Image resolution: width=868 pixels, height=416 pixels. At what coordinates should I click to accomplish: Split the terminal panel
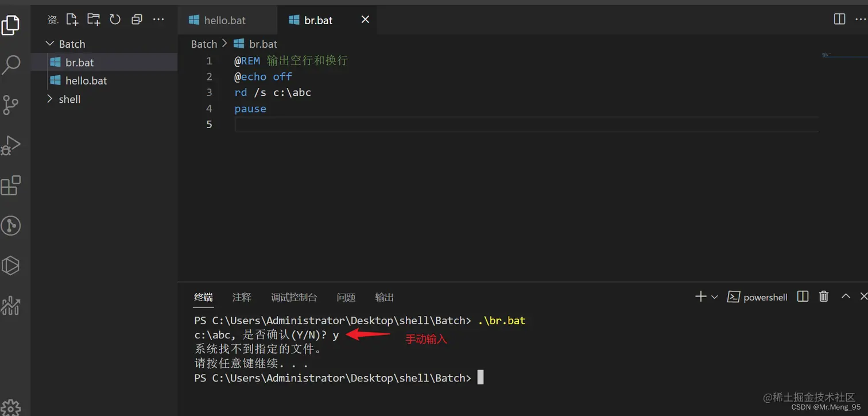coord(803,296)
